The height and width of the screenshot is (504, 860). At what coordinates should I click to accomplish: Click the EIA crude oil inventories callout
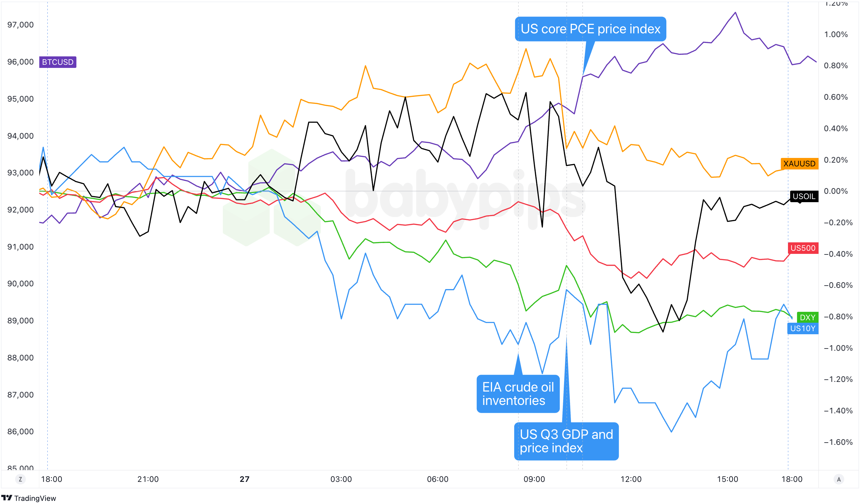518,393
